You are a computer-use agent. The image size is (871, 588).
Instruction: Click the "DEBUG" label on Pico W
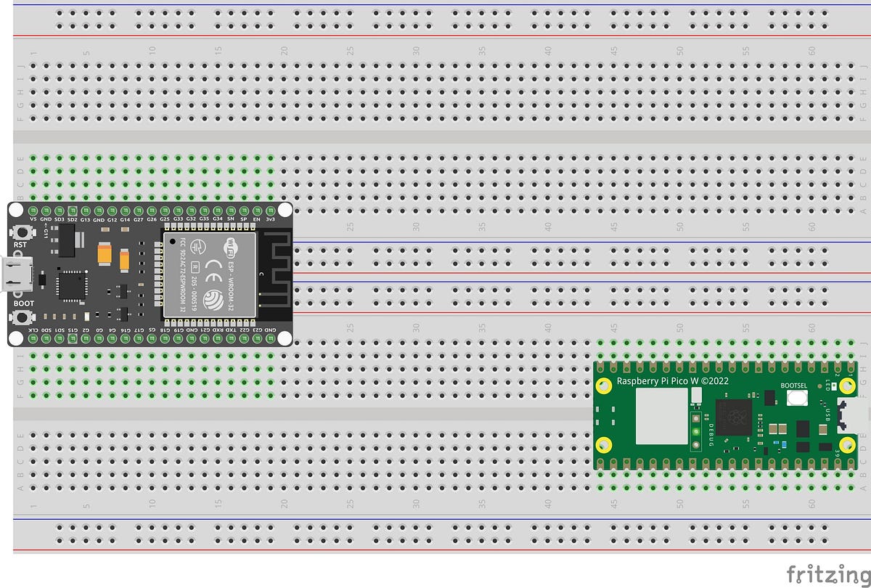click(x=711, y=435)
